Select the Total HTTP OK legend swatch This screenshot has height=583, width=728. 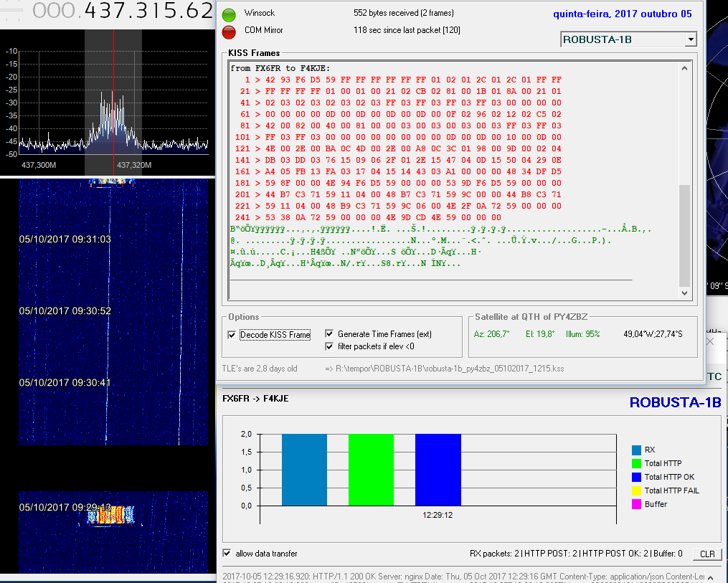pos(635,477)
